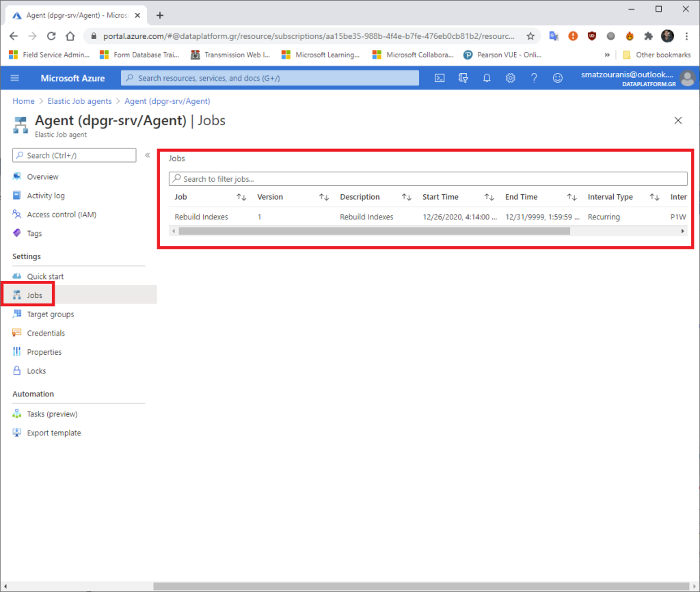Open Tasks (preview) menu item
Viewport: 700px width, 592px height.
[x=52, y=414]
